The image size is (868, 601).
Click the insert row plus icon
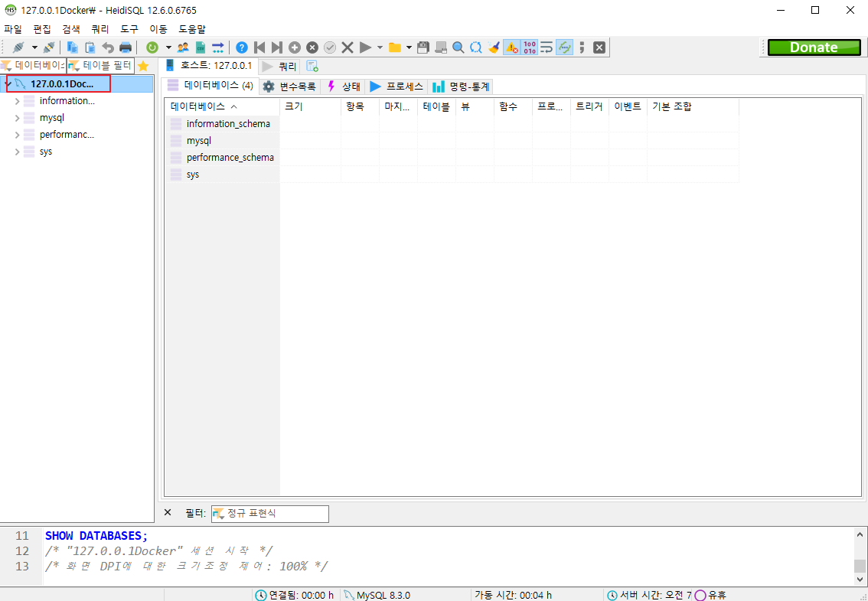pos(295,47)
